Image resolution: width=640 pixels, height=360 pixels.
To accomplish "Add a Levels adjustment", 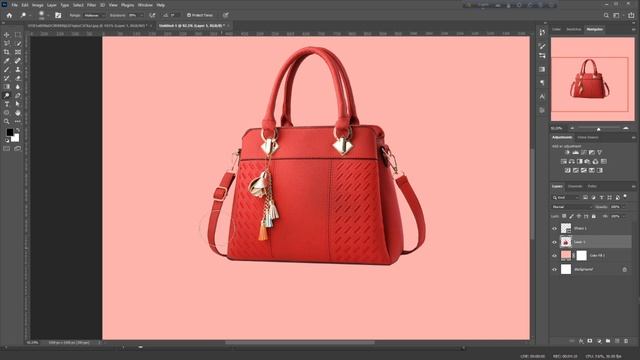I will click(576, 152).
